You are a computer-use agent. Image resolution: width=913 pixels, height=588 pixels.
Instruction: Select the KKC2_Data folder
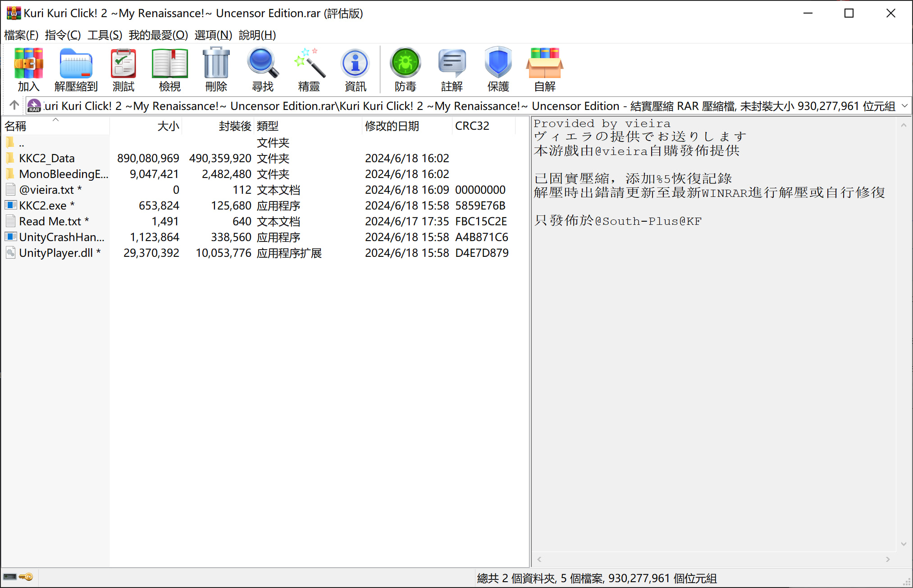46,158
